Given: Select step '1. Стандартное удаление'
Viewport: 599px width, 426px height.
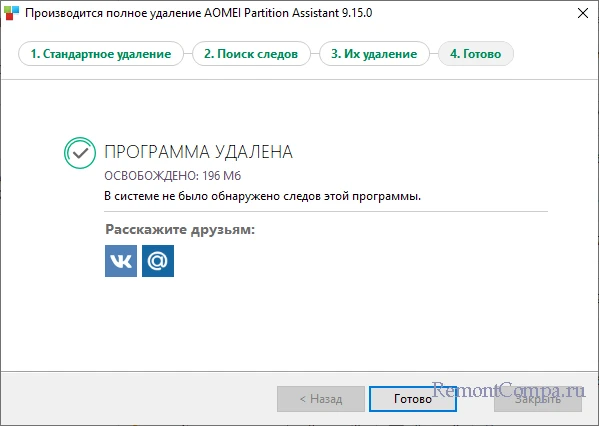Looking at the screenshot, I should pos(101,54).
